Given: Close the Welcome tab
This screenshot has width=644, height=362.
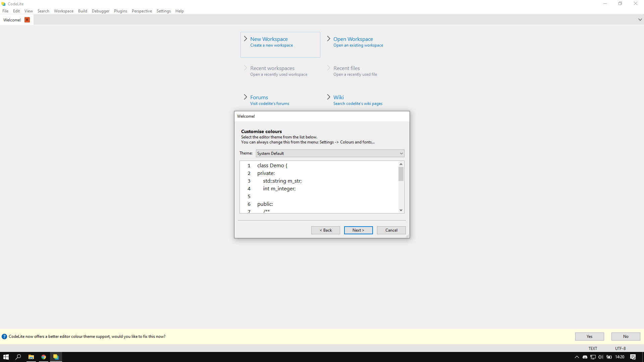Looking at the screenshot, I should 27,20.
